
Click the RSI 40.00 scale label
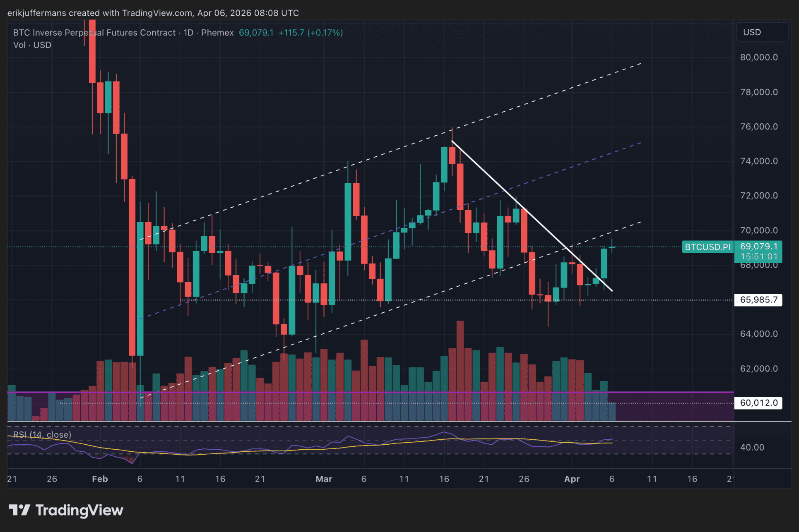[x=752, y=448]
